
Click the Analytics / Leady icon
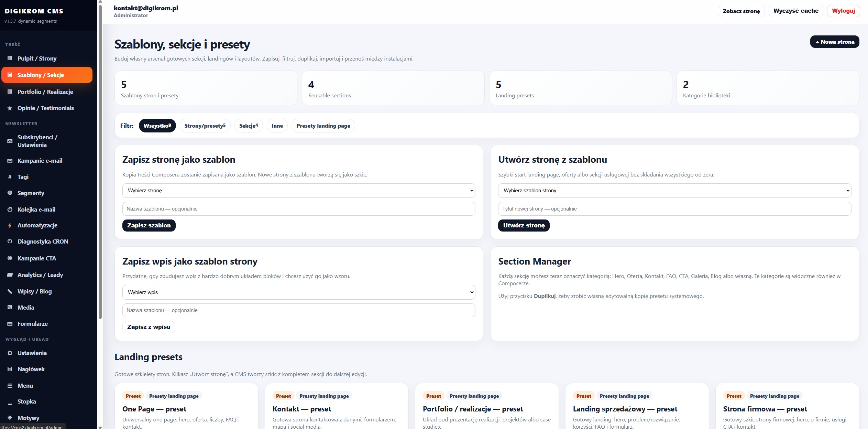click(10, 275)
